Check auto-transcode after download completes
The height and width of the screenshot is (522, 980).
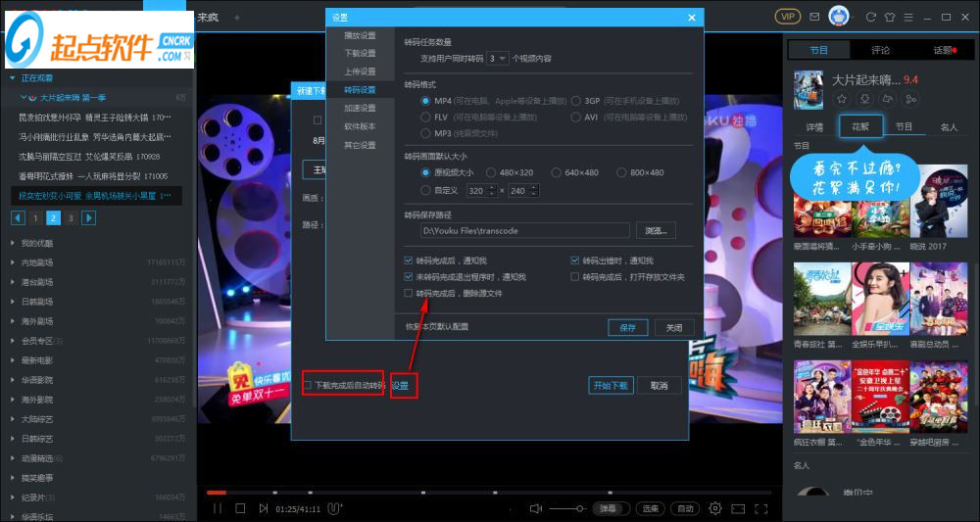pos(307,385)
